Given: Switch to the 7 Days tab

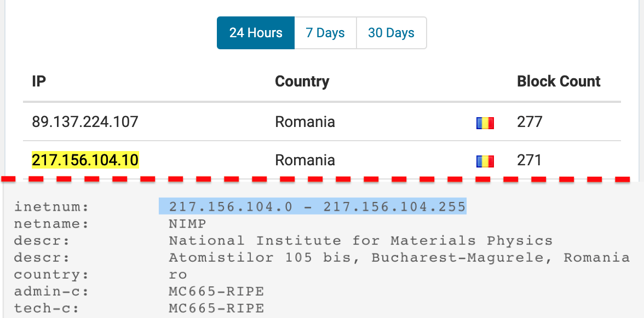Looking at the screenshot, I should point(325,33).
